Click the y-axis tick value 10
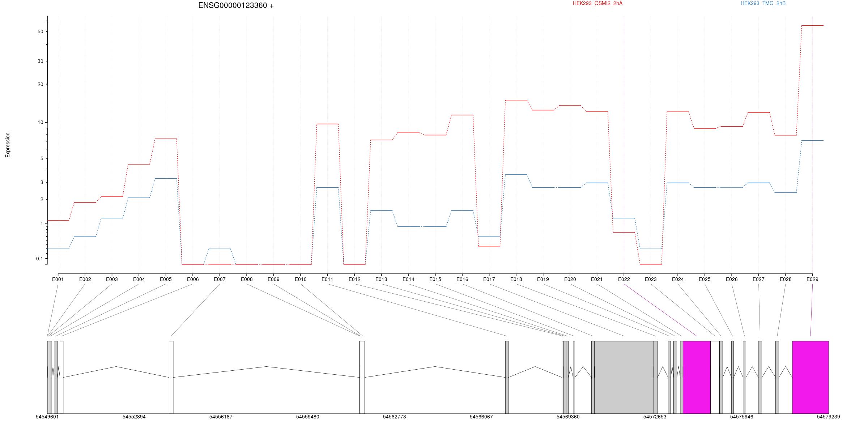Screen dimensions: 868x434 tap(40, 122)
